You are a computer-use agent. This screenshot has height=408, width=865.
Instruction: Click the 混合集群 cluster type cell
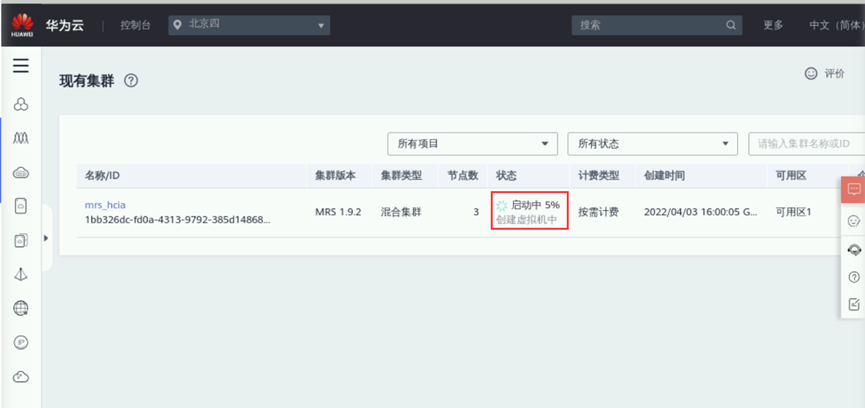pos(401,212)
